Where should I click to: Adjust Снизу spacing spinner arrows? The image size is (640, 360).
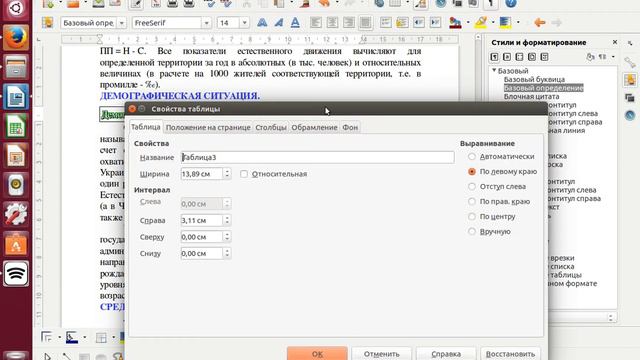pos(227,253)
